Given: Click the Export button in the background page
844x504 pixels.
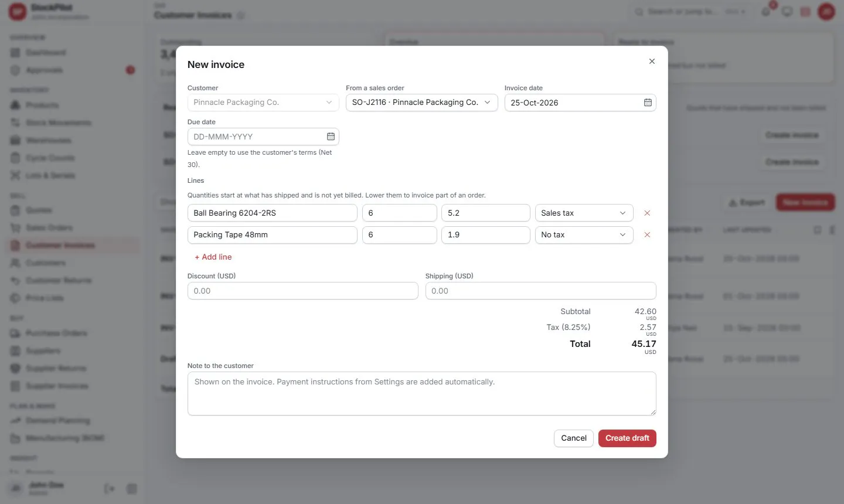Looking at the screenshot, I should pos(747,202).
